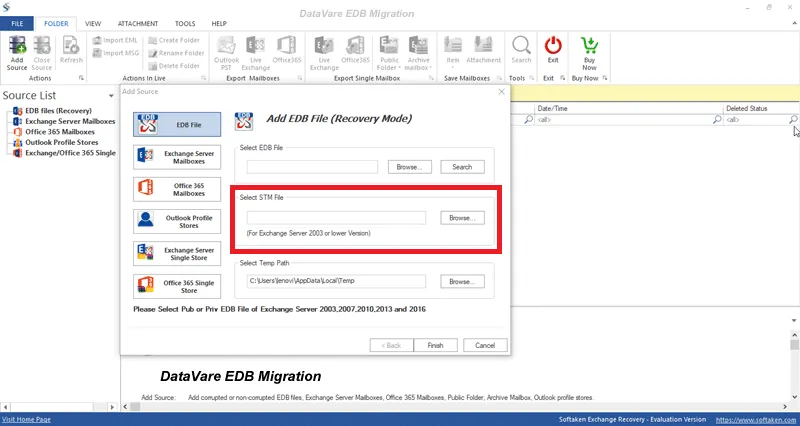The image size is (800, 426).
Task: Click Rename Folder in the ribbon
Action: [x=176, y=53]
